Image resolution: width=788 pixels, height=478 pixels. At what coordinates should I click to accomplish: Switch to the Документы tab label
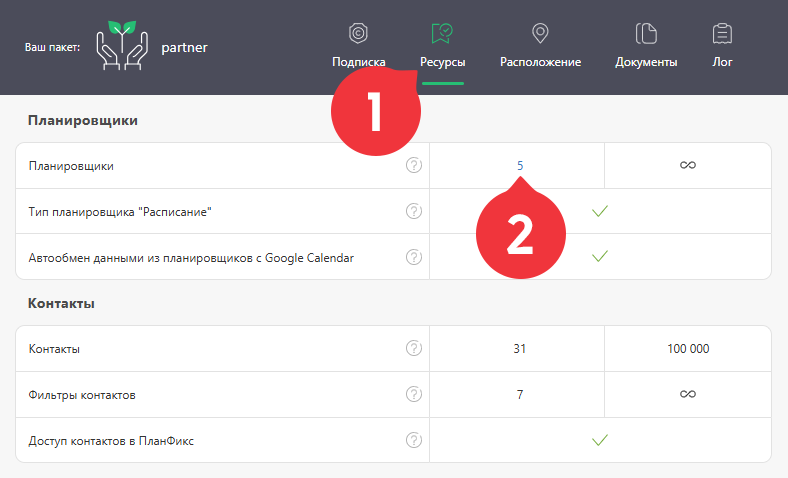point(646,62)
